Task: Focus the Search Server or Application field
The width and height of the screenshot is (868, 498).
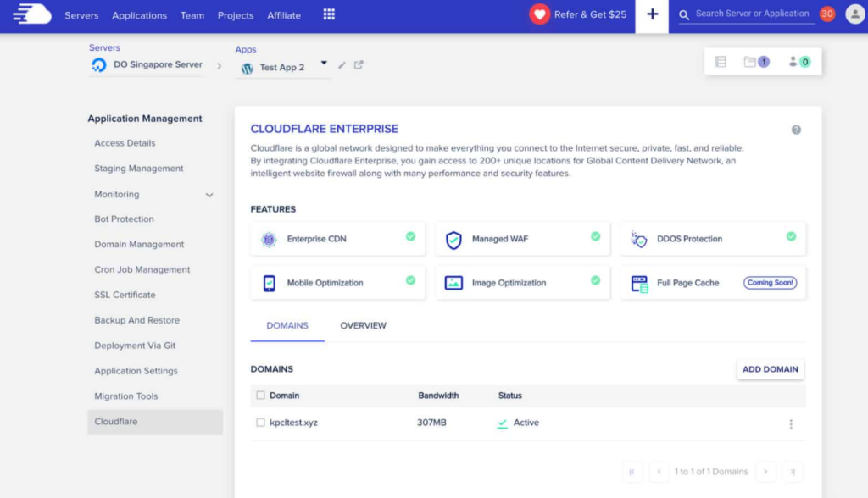Action: point(753,14)
